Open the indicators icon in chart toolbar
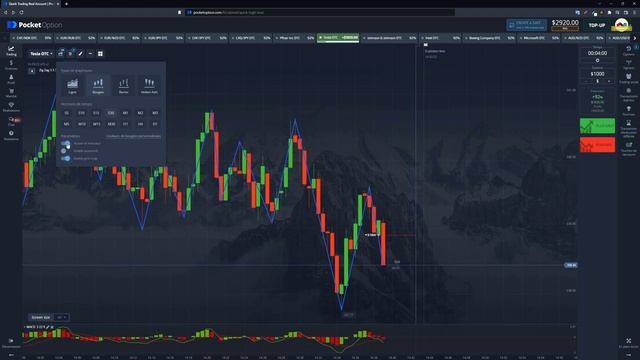The image size is (640, 360). click(x=70, y=53)
